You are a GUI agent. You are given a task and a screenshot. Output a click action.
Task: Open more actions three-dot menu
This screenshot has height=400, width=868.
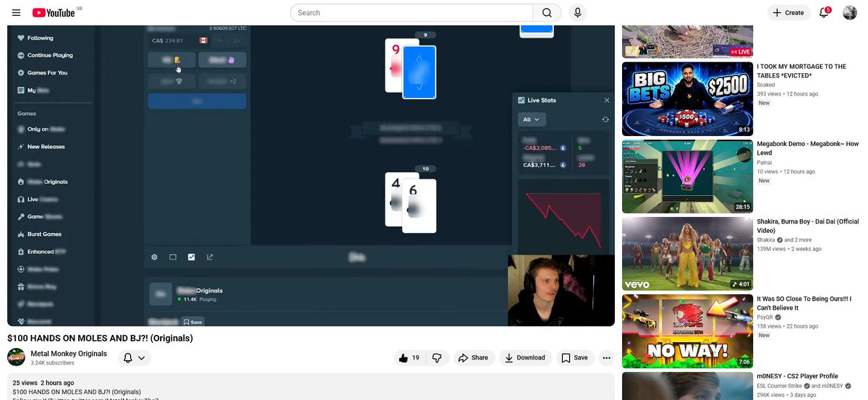click(x=606, y=357)
